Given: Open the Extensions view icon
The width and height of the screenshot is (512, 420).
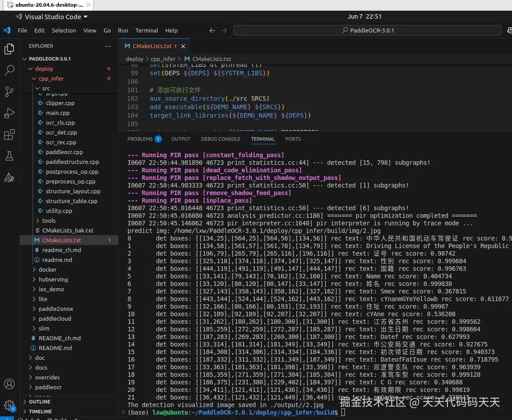Looking at the screenshot, I should [9, 135].
